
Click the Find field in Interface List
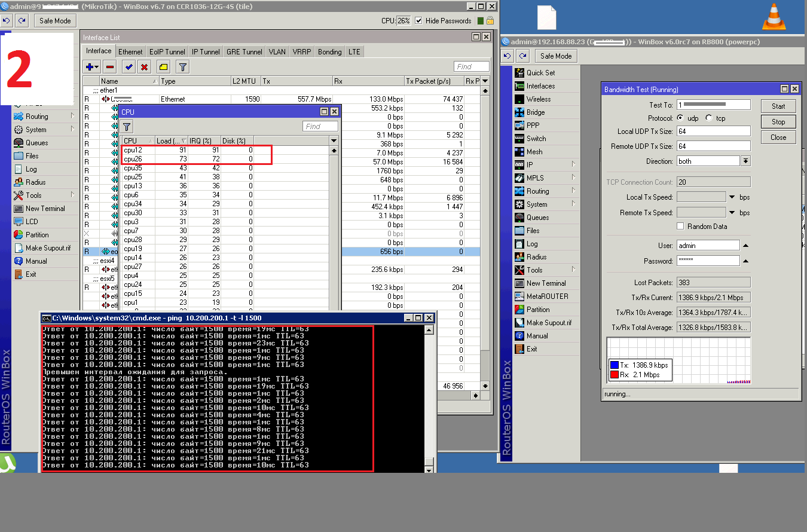tap(471, 66)
